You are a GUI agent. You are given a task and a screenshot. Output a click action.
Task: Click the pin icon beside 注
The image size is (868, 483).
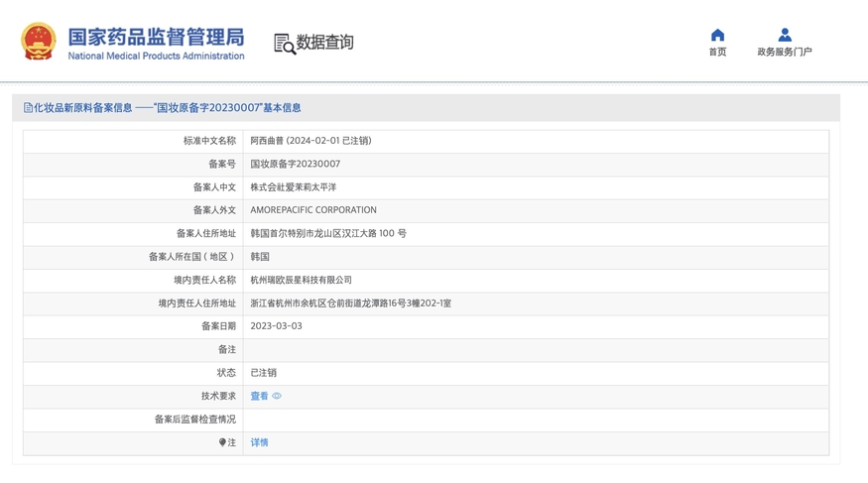[x=222, y=442]
